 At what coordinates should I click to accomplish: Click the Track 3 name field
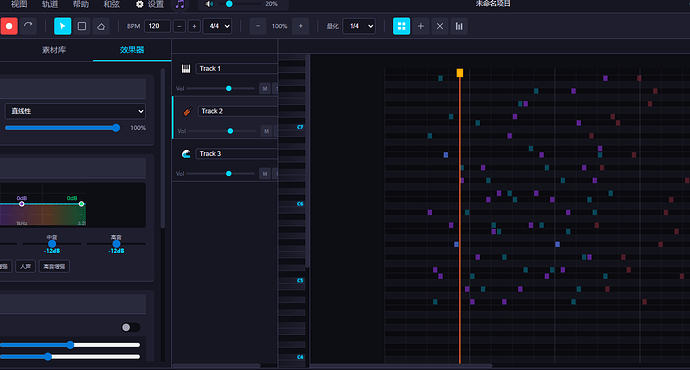(x=237, y=154)
